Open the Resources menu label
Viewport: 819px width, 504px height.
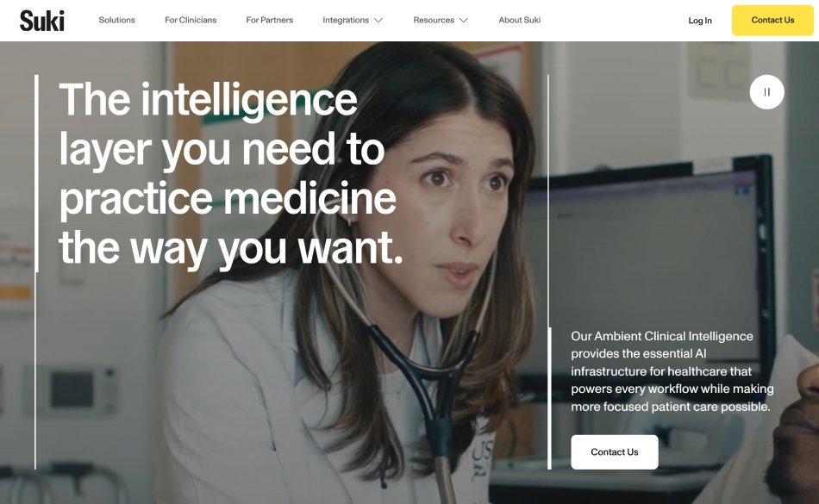tap(434, 20)
